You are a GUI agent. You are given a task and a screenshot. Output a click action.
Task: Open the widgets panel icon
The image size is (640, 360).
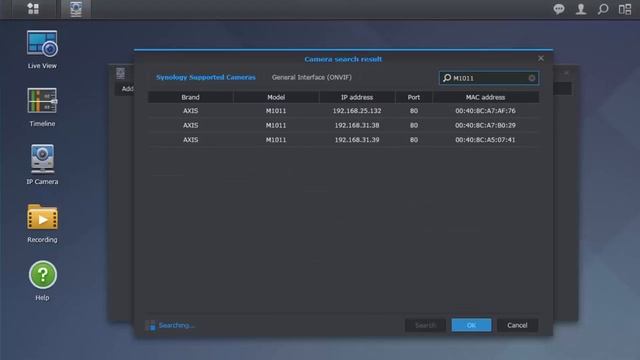pos(625,9)
